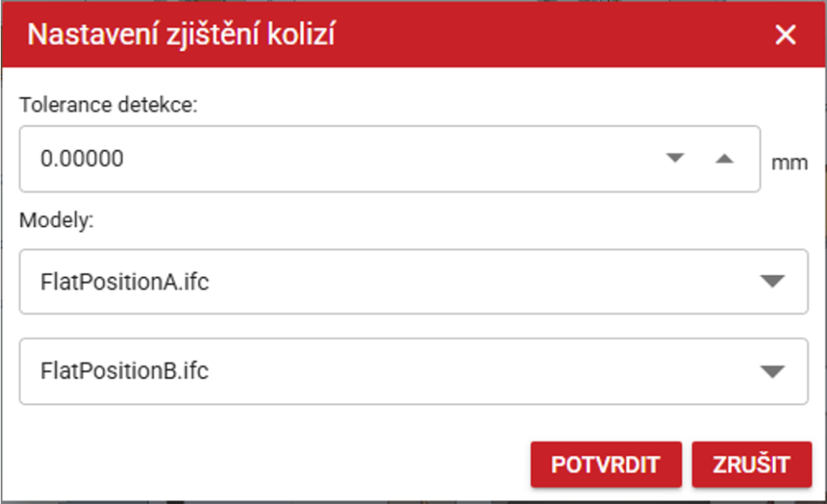Click the "Tolerance detekce:" label
The height and width of the screenshot is (504, 827).
tap(108, 105)
